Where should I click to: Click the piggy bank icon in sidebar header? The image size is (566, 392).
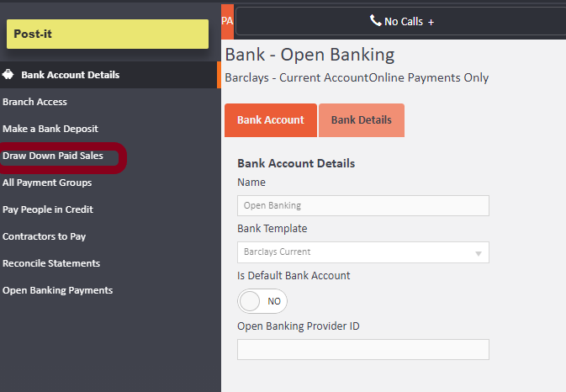(8, 75)
